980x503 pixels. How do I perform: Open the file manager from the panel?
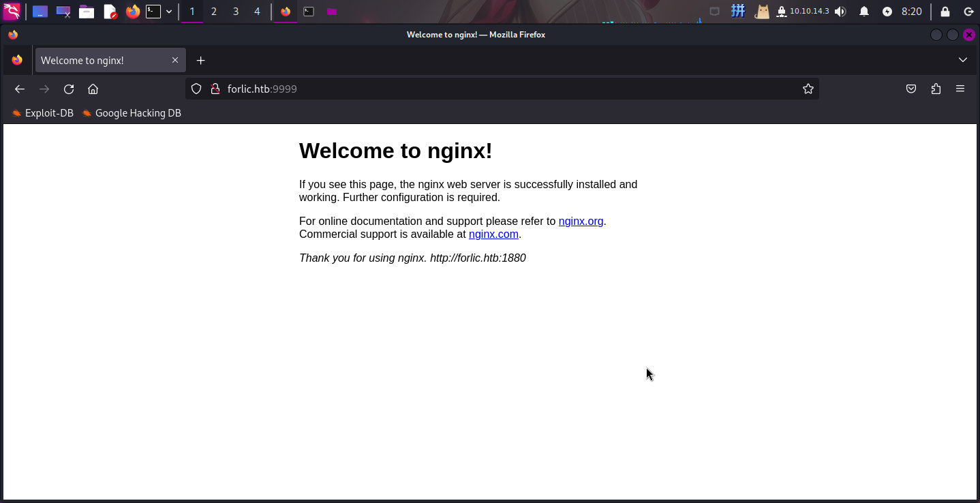point(87,12)
